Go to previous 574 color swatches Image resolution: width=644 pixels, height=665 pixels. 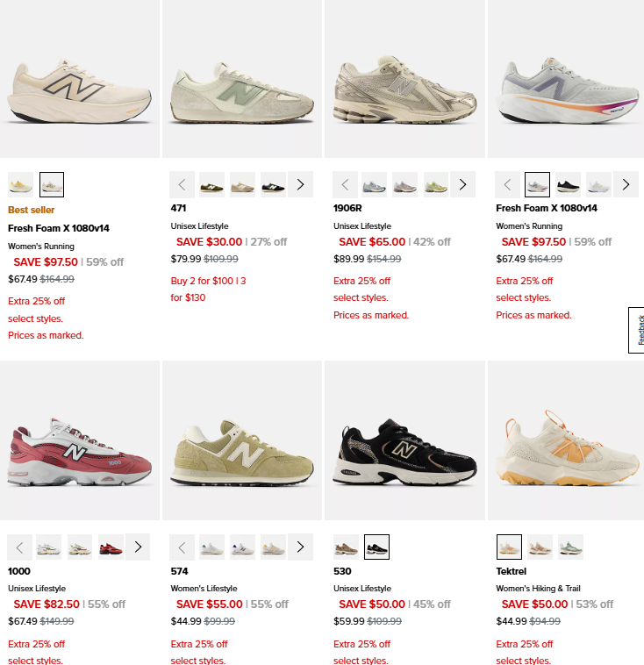tap(182, 547)
